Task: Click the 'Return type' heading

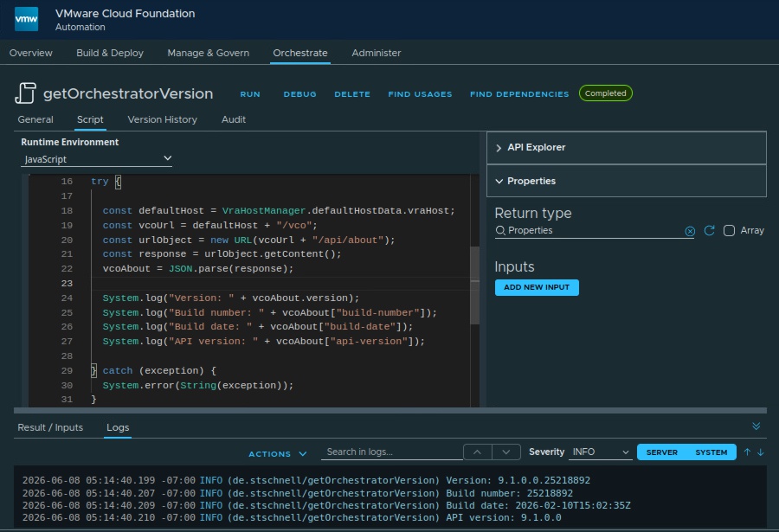Action: tap(533, 214)
